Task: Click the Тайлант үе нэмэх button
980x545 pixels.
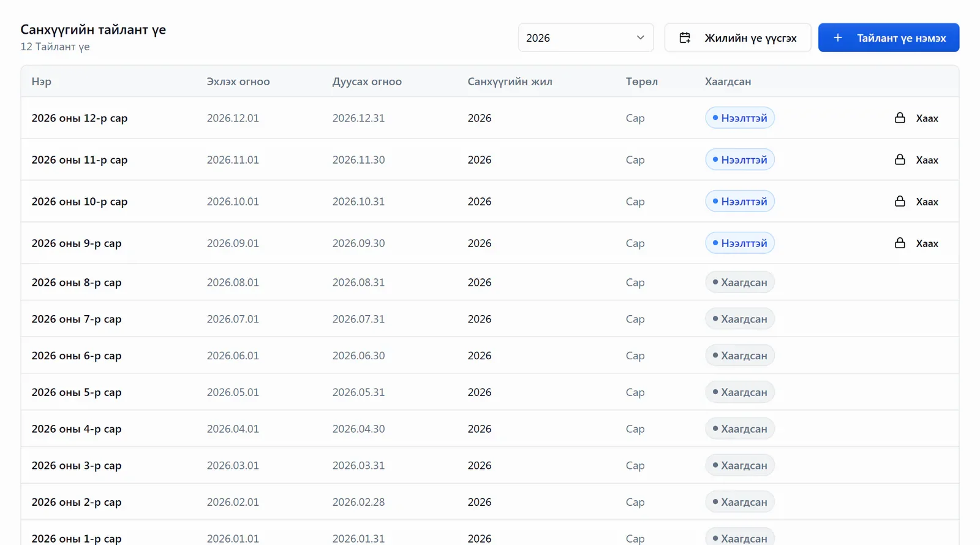Action: point(889,38)
